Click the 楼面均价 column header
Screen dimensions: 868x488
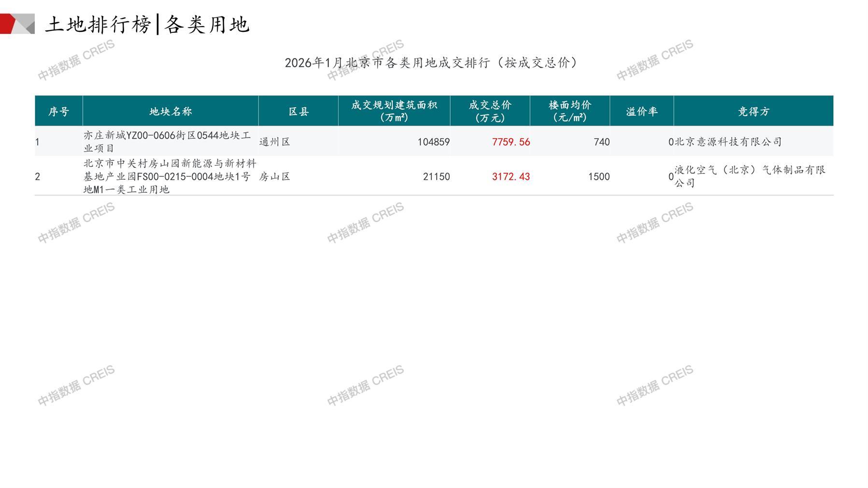[569, 111]
